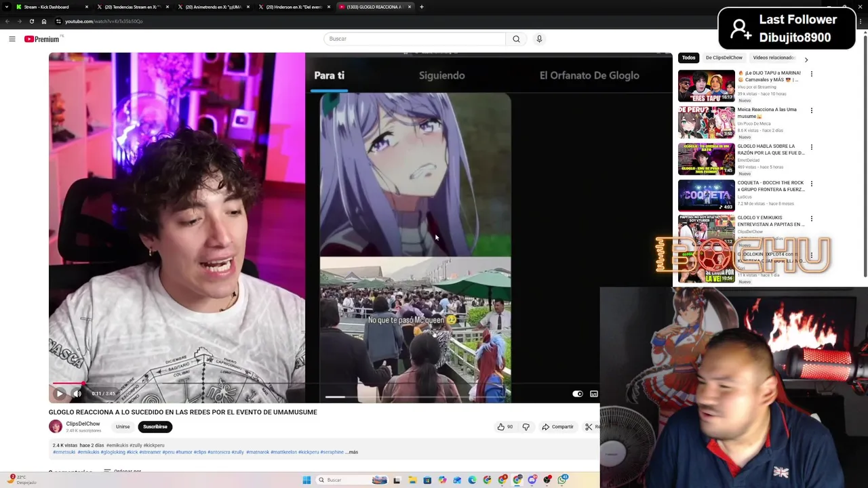This screenshot has width=868, height=488.
Task: Open the Windows Start menu
Action: pyautogui.click(x=307, y=480)
